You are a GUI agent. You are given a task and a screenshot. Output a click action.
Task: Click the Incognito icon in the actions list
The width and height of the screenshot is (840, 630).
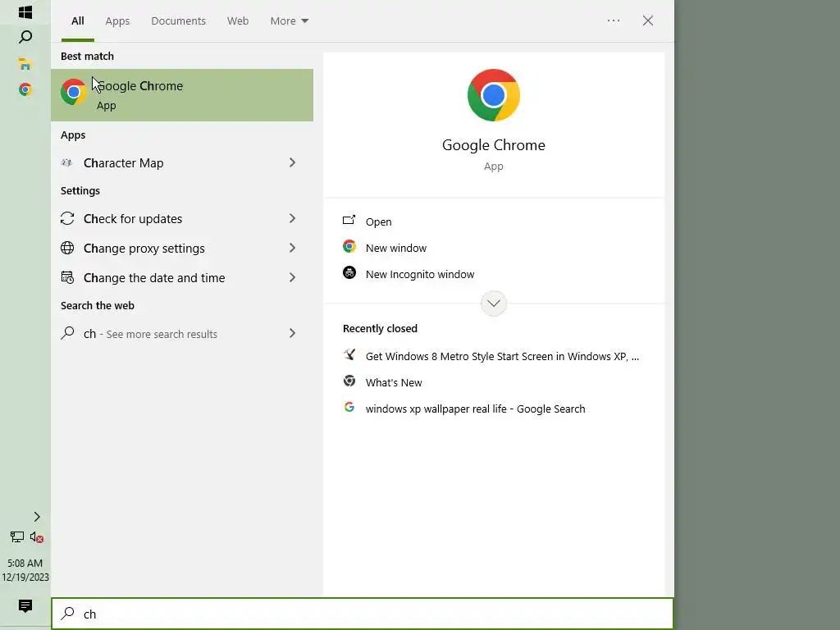point(349,272)
